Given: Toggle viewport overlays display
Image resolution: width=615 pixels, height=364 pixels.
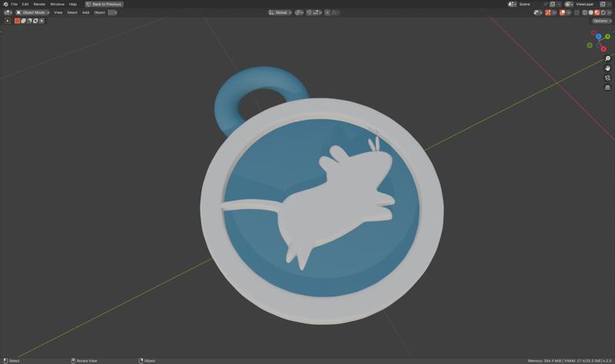Looking at the screenshot, I should [562, 12].
